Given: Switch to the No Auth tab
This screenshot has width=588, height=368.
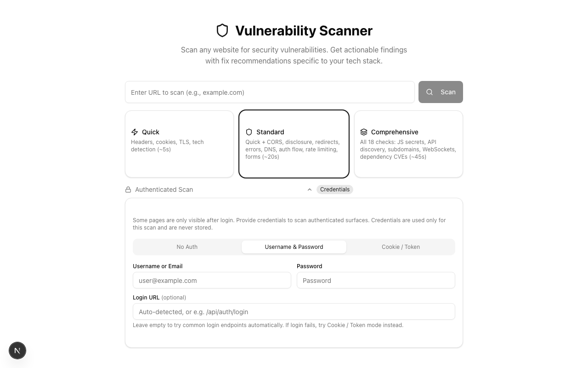Looking at the screenshot, I should pyautogui.click(x=187, y=247).
